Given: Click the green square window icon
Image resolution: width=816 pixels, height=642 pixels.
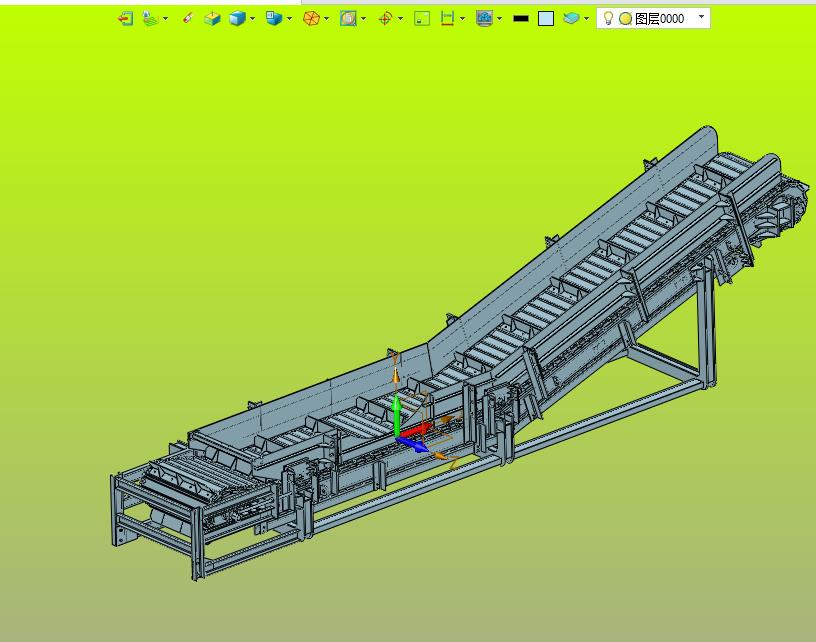Looking at the screenshot, I should (x=422, y=19).
